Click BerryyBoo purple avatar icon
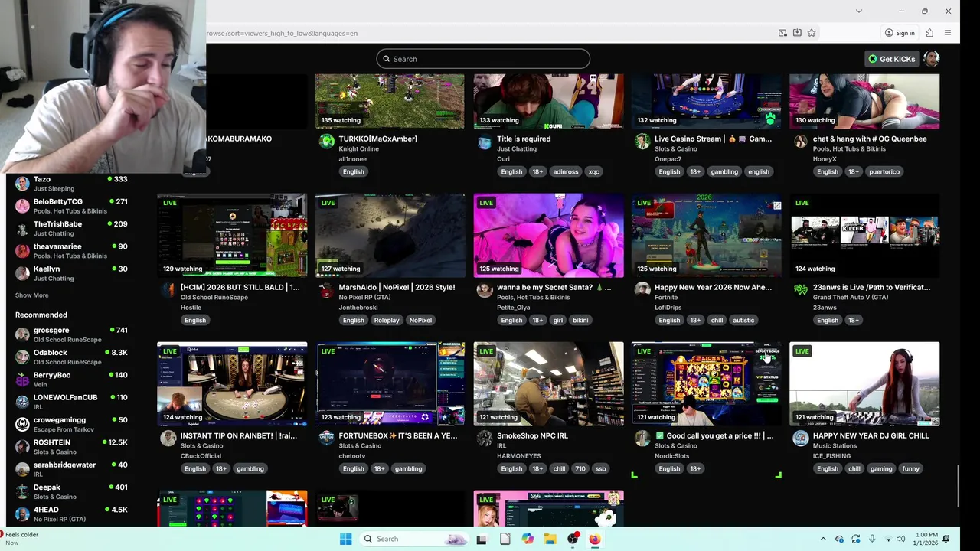The image size is (980, 551). (22, 380)
